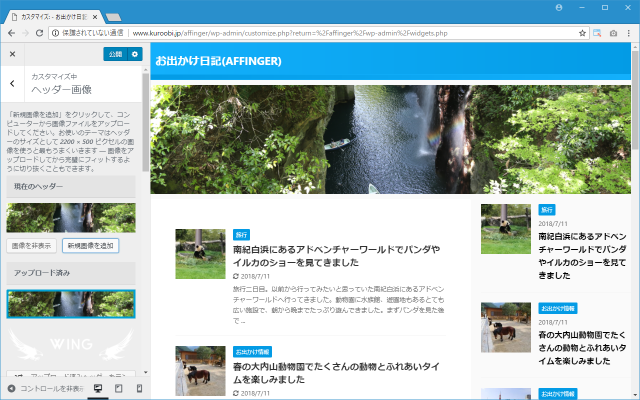Switch to tablet preview icon
640x400 pixels.
(x=118, y=388)
